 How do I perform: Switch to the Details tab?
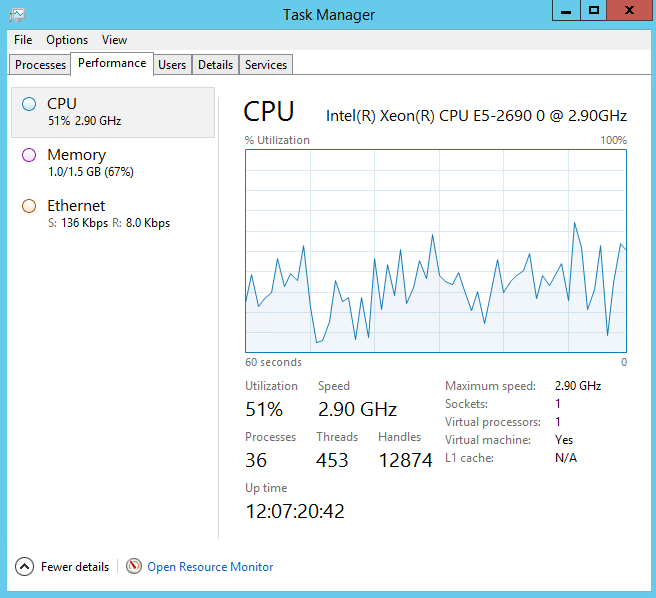tap(215, 65)
